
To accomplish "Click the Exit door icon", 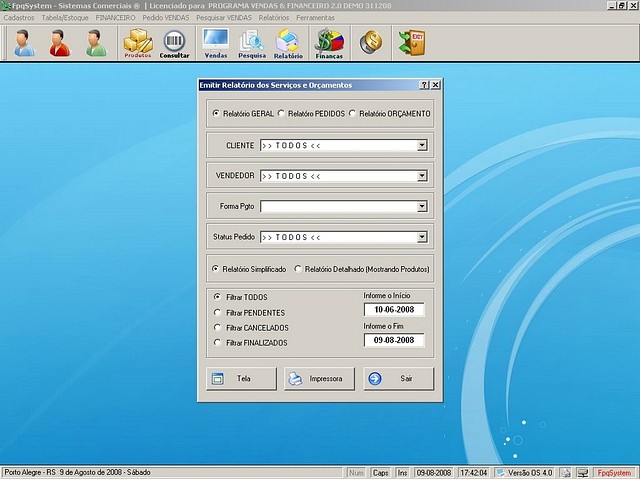I will (411, 42).
